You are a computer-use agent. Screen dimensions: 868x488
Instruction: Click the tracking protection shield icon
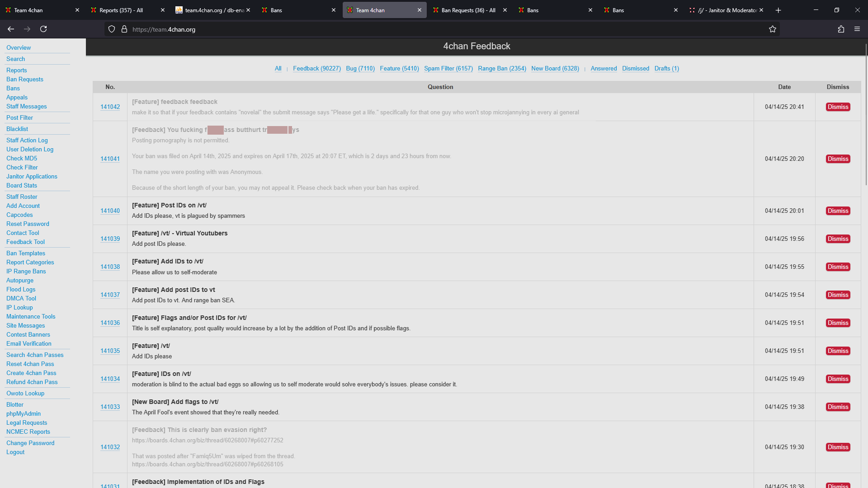(x=112, y=29)
